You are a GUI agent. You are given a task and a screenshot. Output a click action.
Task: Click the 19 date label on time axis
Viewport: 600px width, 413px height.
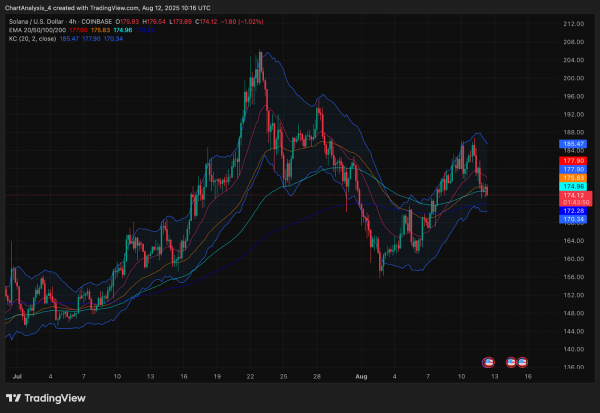click(217, 377)
